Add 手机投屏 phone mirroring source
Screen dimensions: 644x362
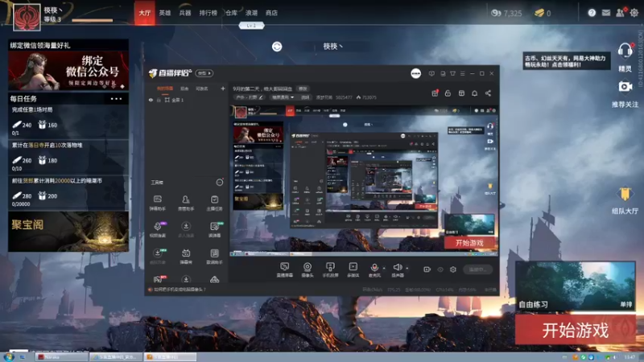tap(330, 270)
